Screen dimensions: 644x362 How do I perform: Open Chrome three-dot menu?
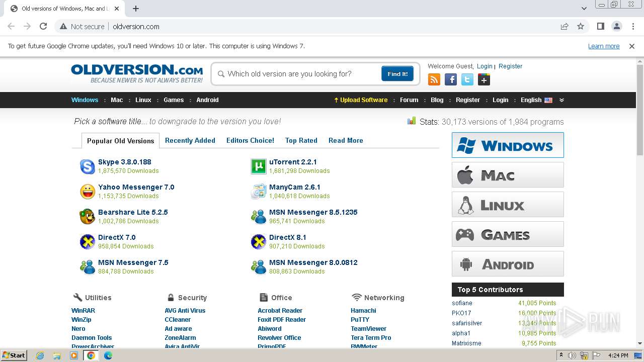633,26
